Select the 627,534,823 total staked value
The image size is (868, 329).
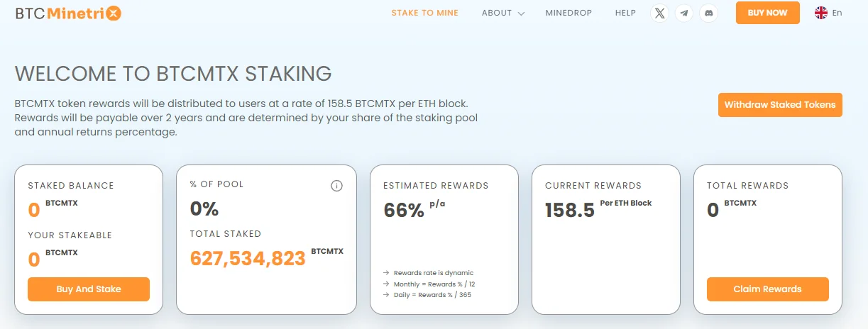coord(248,259)
